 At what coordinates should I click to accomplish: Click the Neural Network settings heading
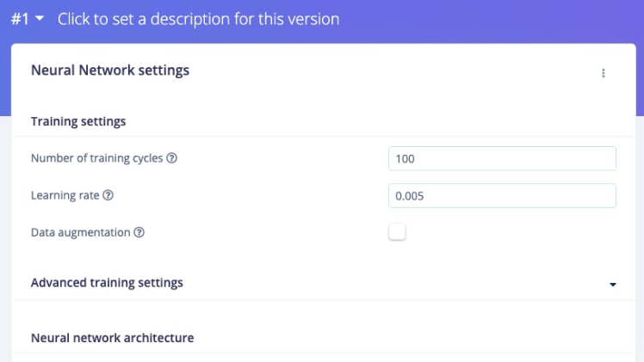(x=110, y=71)
